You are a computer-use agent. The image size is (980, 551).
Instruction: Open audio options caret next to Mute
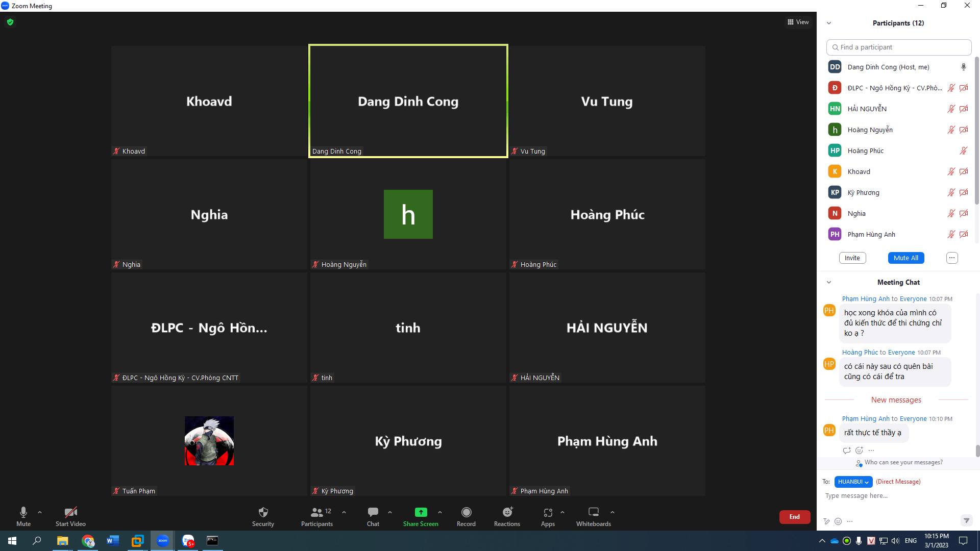point(40,512)
